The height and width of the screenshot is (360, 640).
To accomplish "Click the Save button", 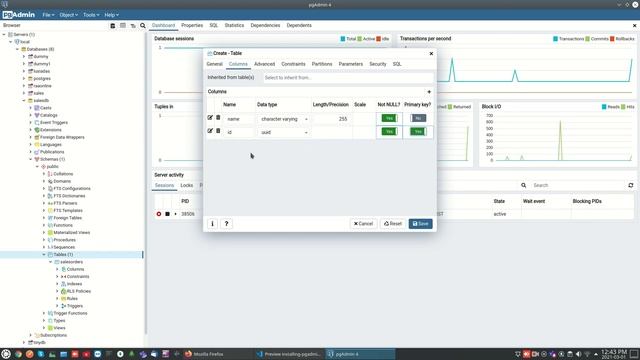I will [420, 224].
